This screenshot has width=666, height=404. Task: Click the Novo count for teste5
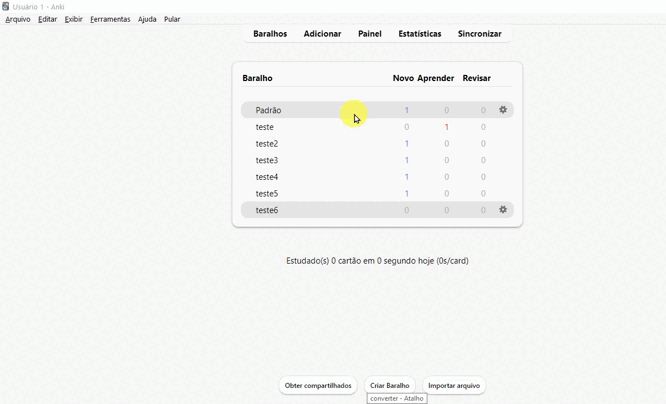pyautogui.click(x=406, y=194)
